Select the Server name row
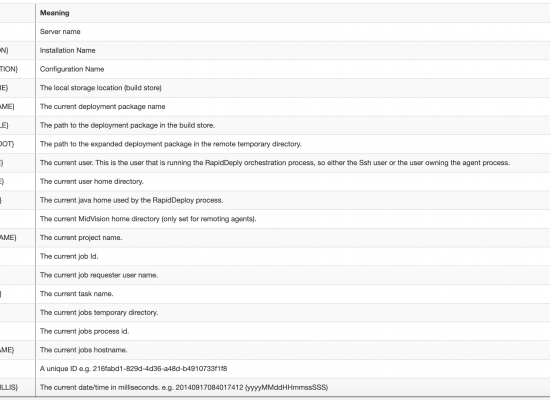The image size is (550, 400). coord(275,32)
